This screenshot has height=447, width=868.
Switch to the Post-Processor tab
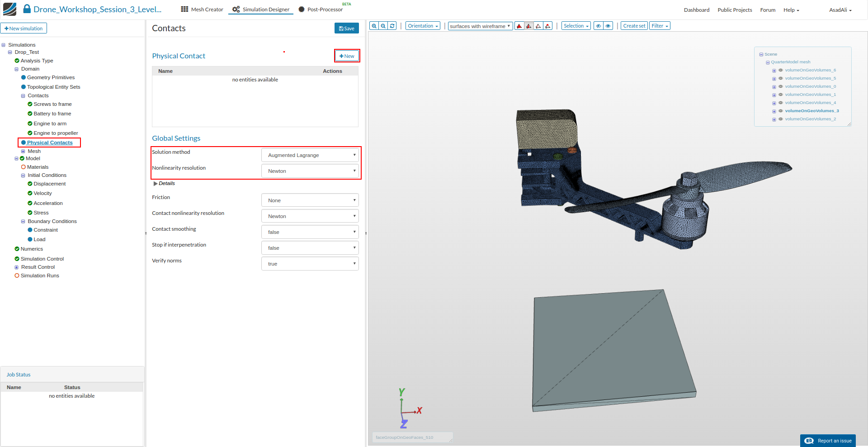click(321, 10)
